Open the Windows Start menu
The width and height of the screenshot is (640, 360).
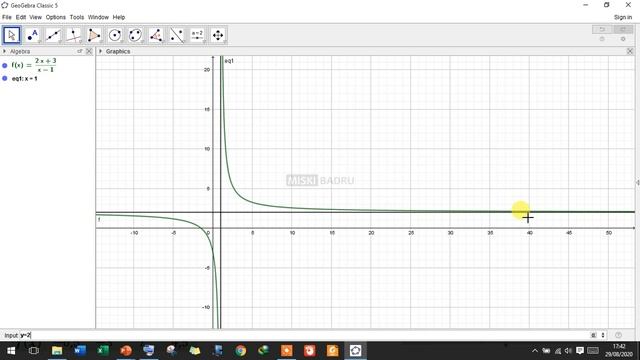point(11,351)
